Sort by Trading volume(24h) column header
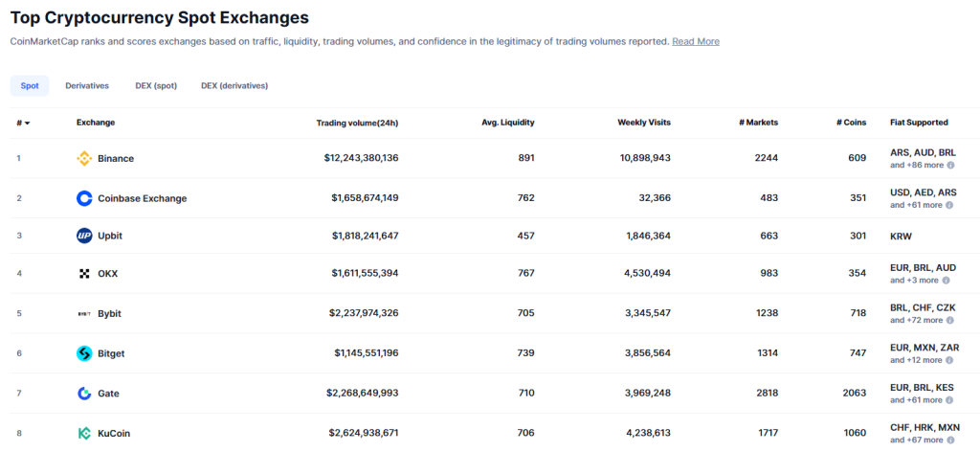 357,123
